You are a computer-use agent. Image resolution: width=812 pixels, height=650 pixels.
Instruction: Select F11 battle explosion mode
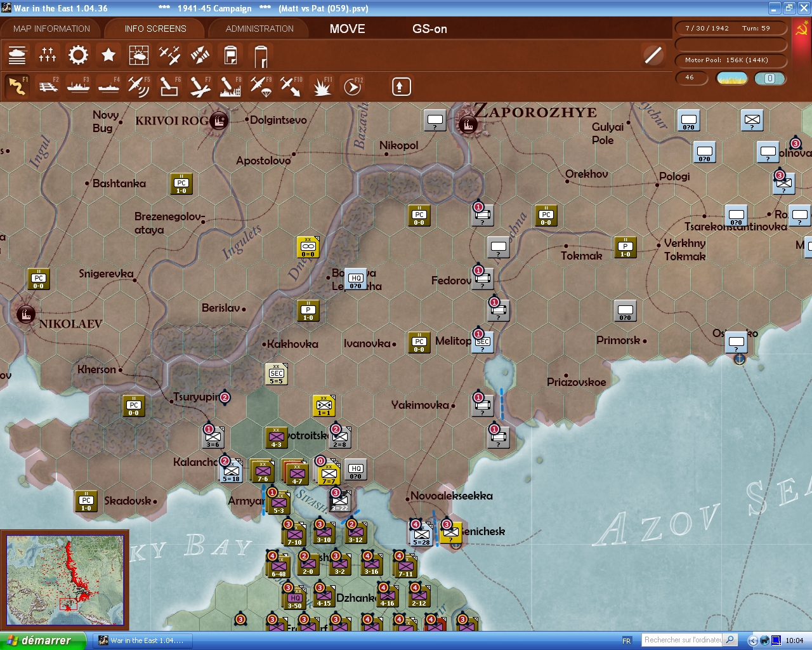pos(322,86)
